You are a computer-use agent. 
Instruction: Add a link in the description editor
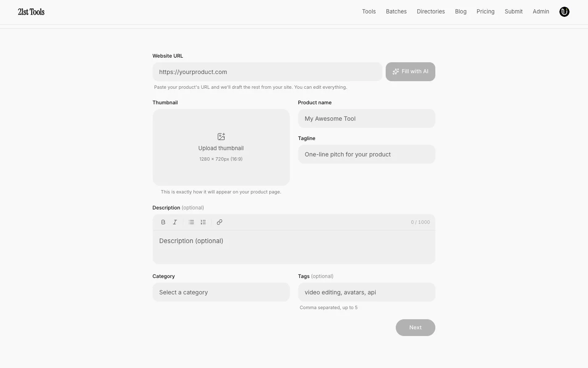(x=220, y=222)
